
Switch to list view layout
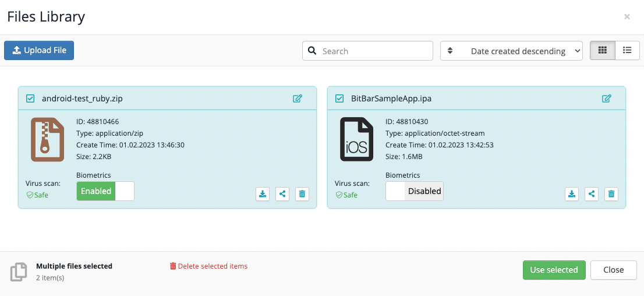coord(627,51)
